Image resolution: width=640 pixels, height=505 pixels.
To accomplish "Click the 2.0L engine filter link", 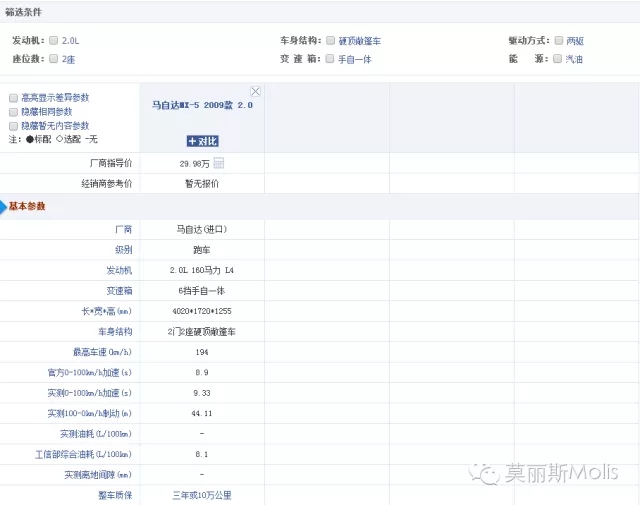I will (71, 41).
